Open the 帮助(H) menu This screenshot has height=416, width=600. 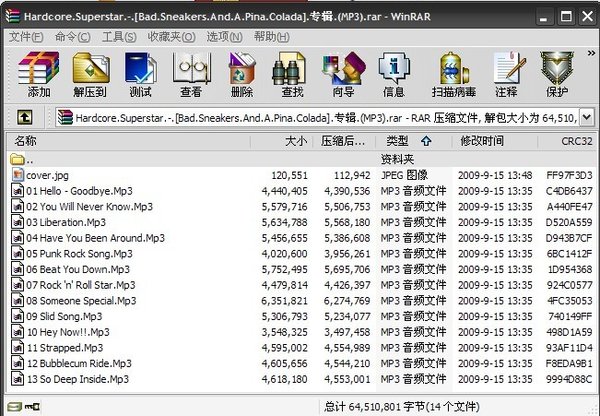[x=271, y=37]
